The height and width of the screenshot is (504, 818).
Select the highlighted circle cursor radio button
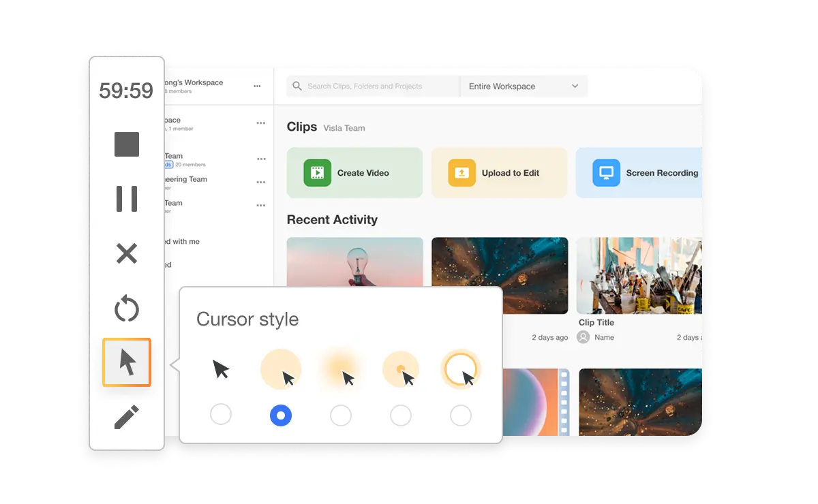coord(280,415)
